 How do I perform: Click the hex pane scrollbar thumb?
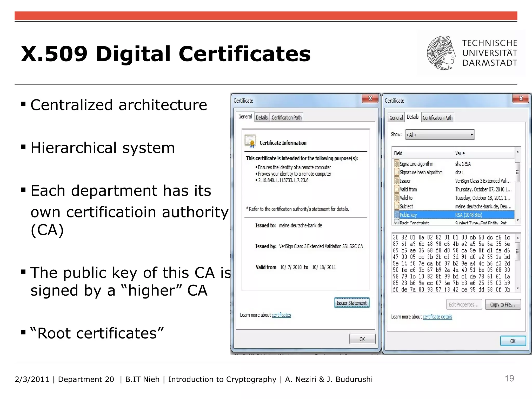(x=518, y=251)
